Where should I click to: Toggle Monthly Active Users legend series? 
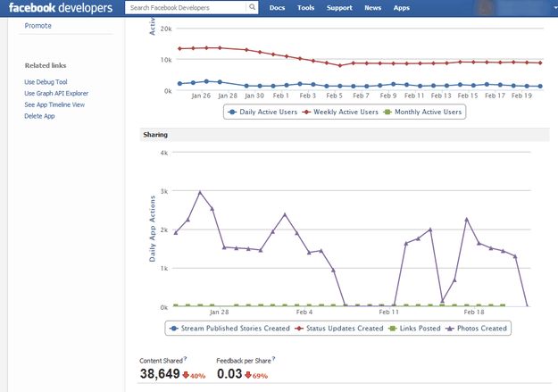tap(422, 112)
